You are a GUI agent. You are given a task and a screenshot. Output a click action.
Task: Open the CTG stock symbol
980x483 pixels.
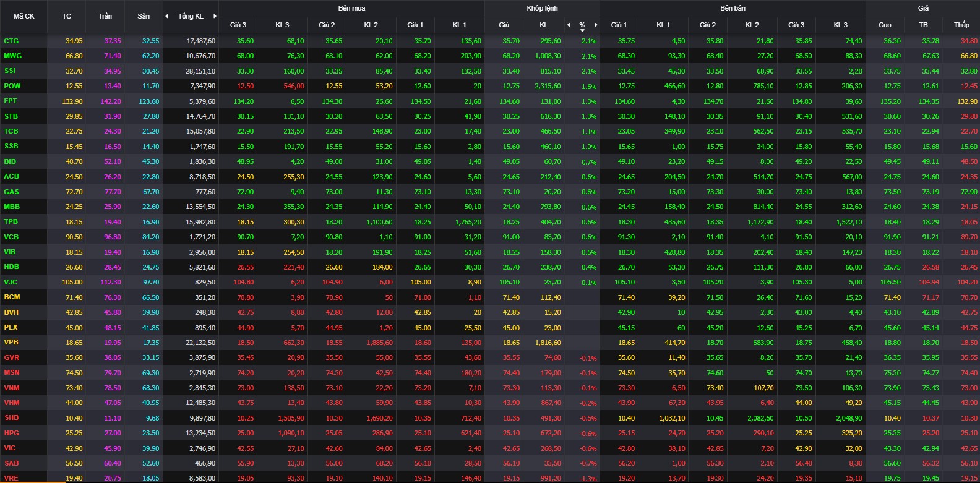(11, 41)
